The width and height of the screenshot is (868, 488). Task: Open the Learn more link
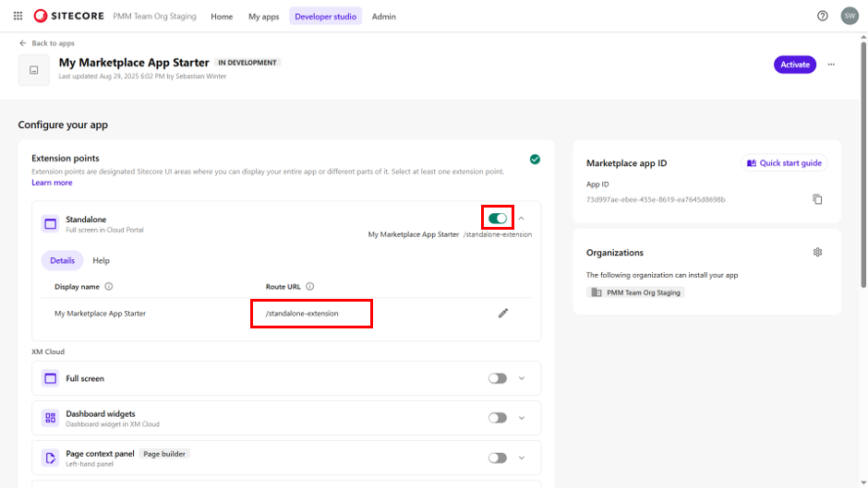(52, 183)
